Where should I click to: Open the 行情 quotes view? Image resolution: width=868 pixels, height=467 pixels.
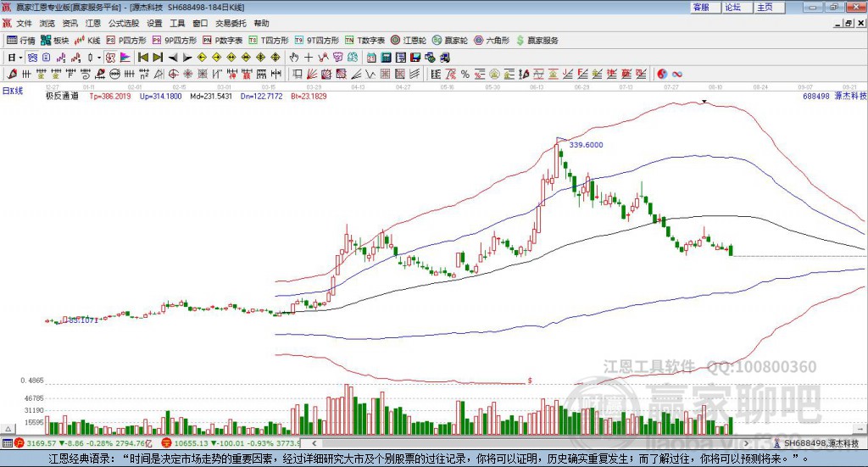click(21, 40)
